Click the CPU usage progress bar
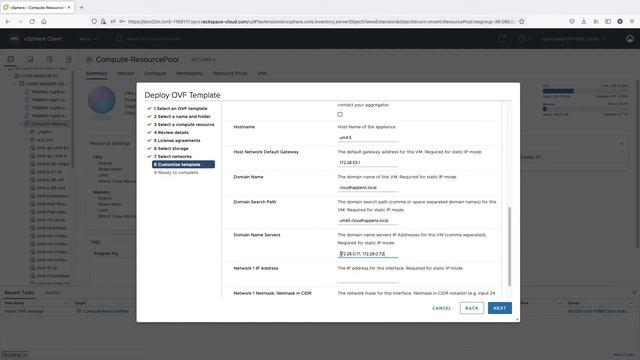Image resolution: width=640 pixels, height=360 pixels. coord(586,91)
